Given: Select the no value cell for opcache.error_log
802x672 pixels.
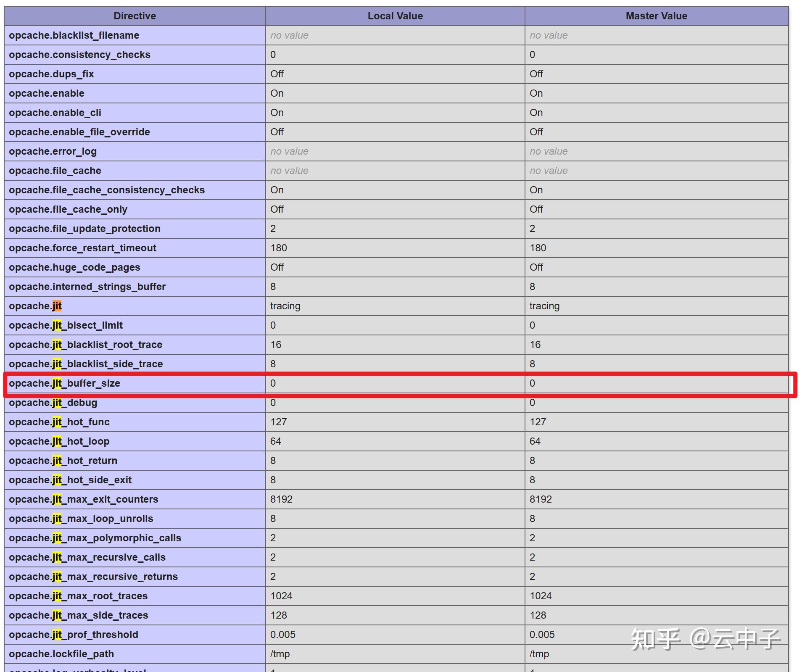Looking at the screenshot, I should tap(289, 151).
